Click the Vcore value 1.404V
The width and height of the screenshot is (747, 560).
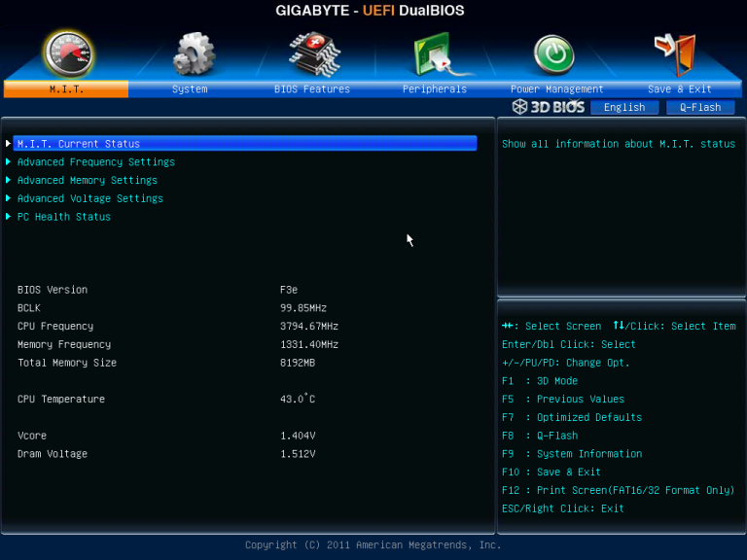pos(298,436)
